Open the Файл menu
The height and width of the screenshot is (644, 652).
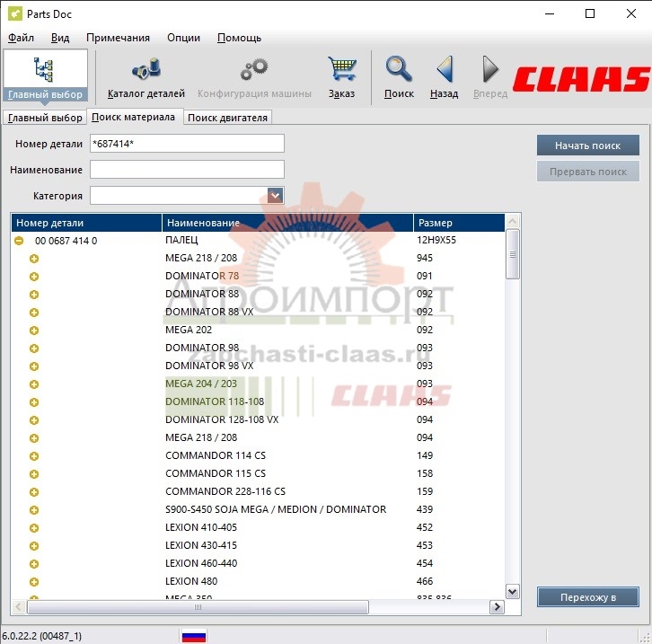(21, 38)
